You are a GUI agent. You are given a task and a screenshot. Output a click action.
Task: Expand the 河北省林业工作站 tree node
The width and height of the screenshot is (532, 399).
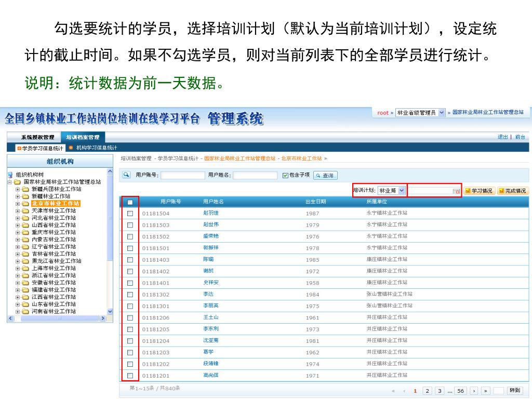[18, 218]
